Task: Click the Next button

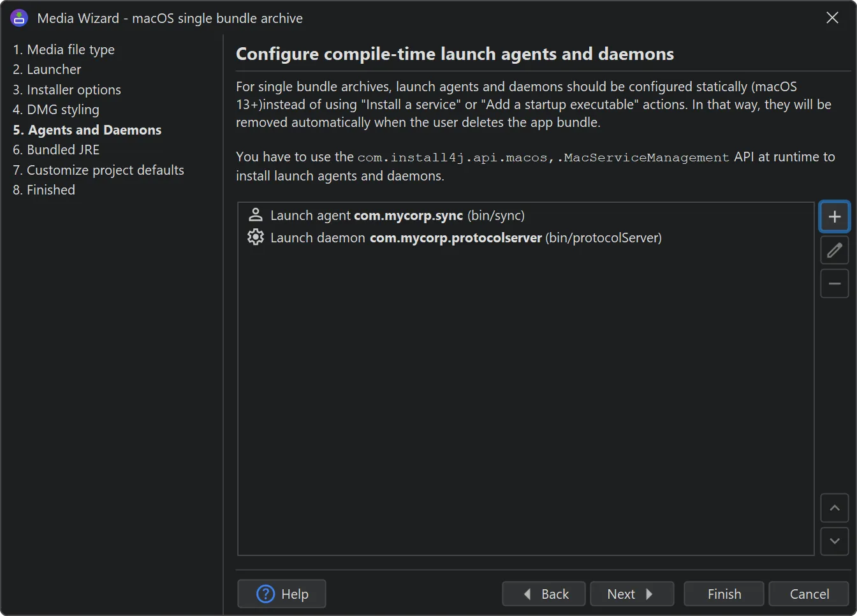Action: click(631, 594)
